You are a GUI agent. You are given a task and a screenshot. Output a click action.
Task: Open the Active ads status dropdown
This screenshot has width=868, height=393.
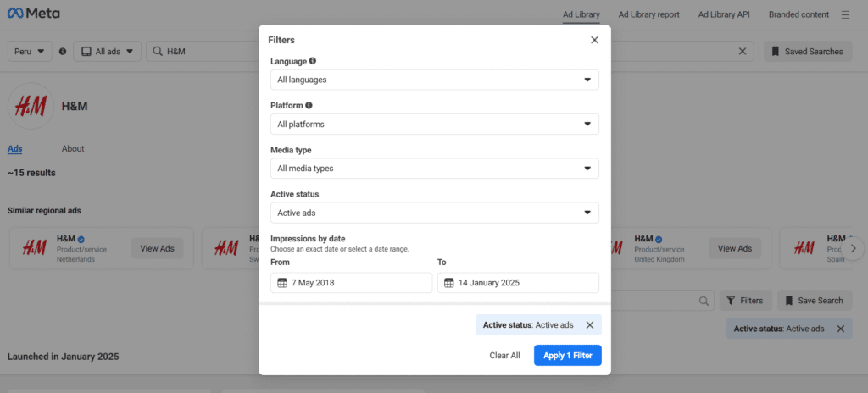coord(435,213)
